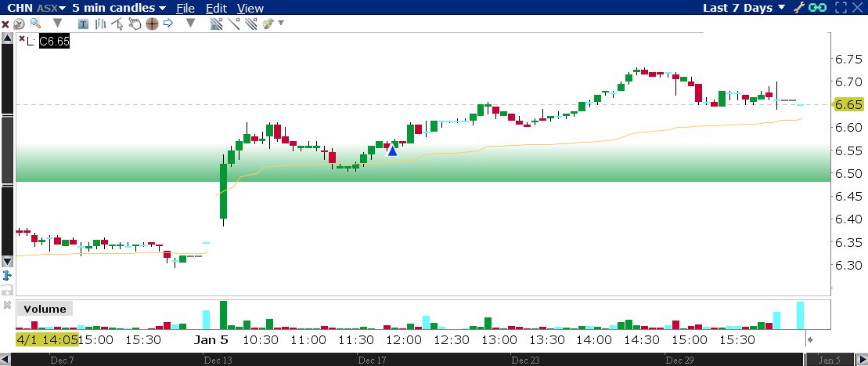This screenshot has width=868, height=366.
Task: Select the single trendline drawing tool
Action: pos(233,24)
